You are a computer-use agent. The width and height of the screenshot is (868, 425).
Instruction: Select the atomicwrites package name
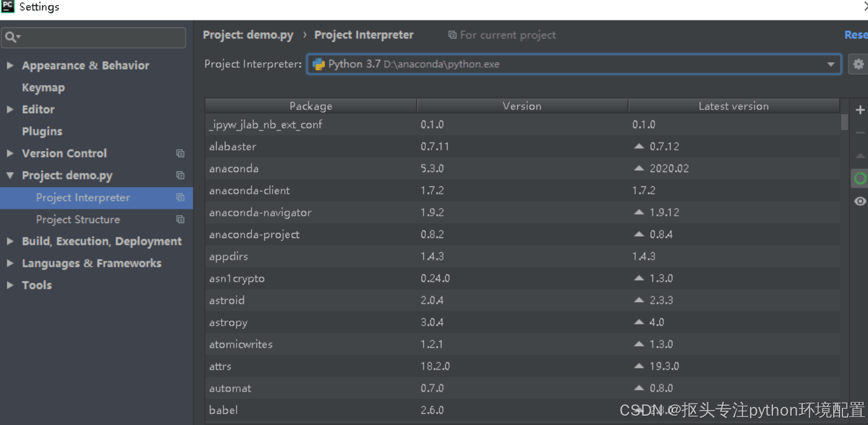pyautogui.click(x=241, y=344)
